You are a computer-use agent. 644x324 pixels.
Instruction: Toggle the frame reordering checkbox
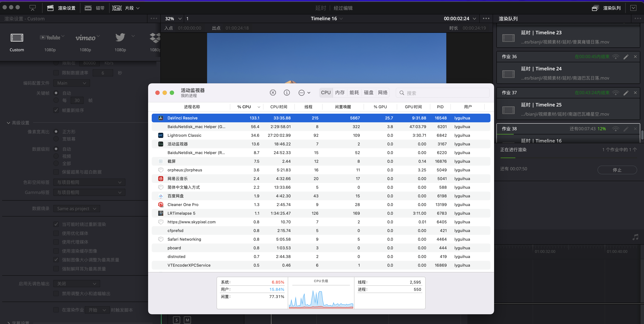coord(56,110)
